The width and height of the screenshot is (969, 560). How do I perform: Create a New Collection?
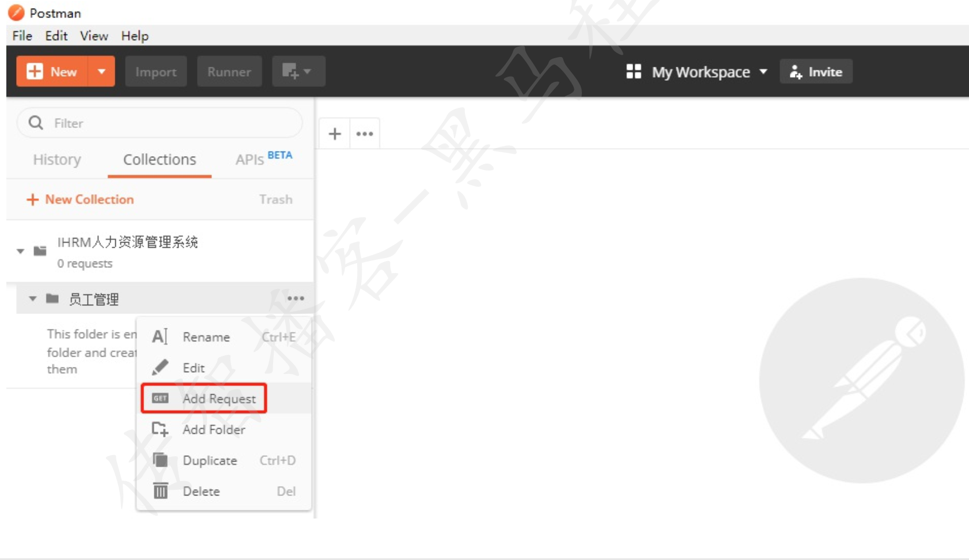[80, 199]
